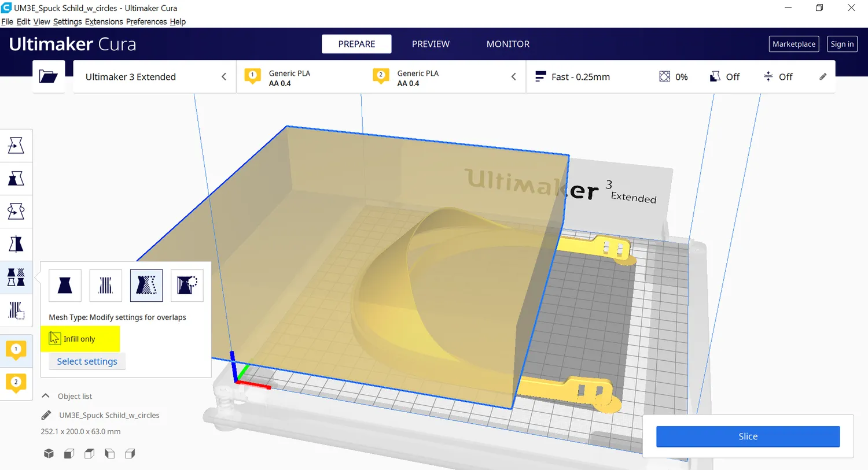Screen dimensions: 868x470
Task: Switch to PREPARE stage
Action: pyautogui.click(x=356, y=44)
